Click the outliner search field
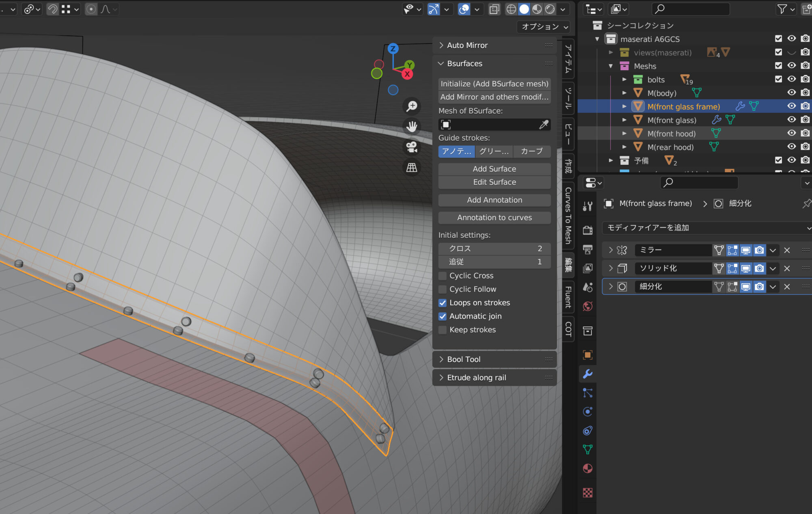812x514 pixels. click(x=691, y=9)
